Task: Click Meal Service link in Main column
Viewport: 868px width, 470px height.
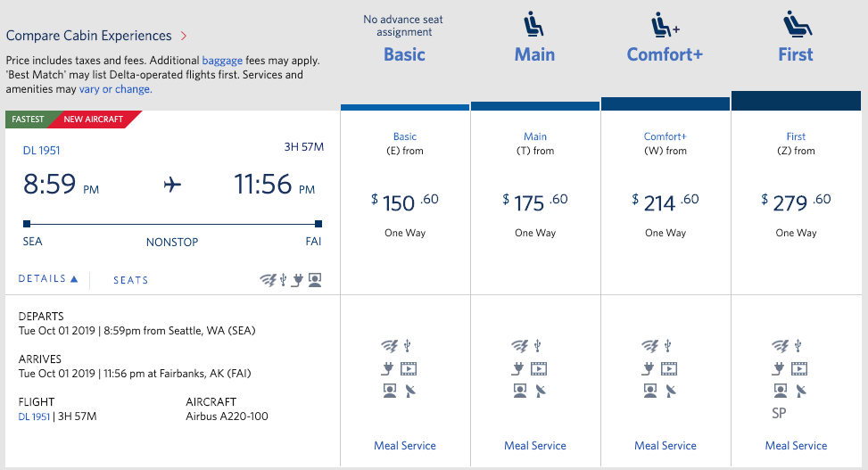Action: click(x=535, y=446)
